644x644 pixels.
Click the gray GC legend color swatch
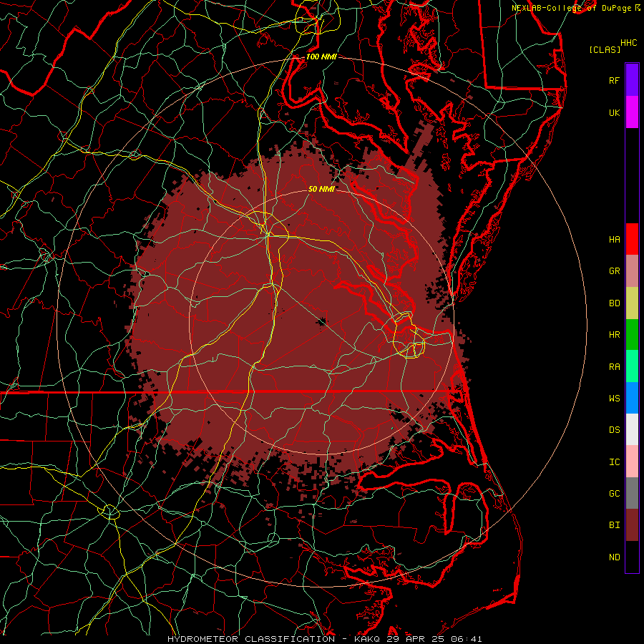tap(632, 493)
